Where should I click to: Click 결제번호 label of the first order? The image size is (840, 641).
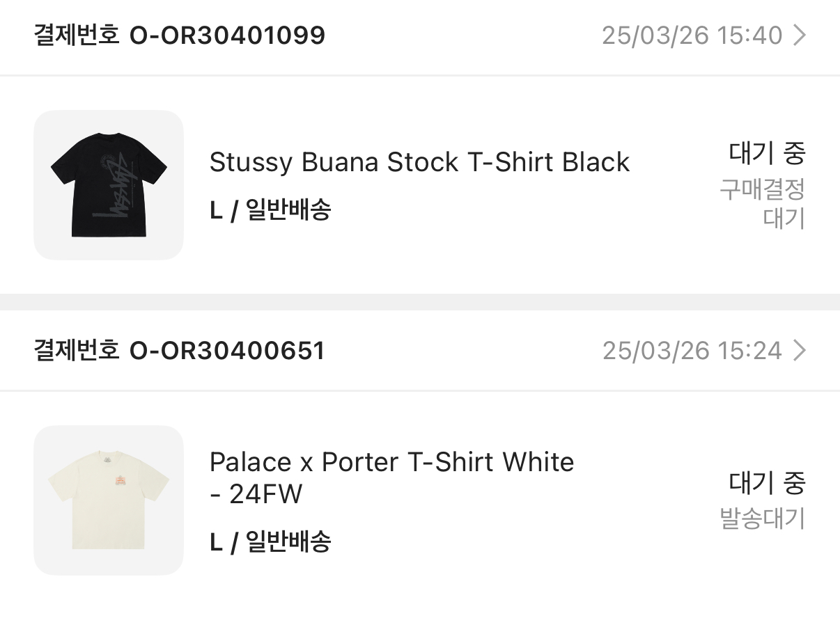pyautogui.click(x=77, y=35)
